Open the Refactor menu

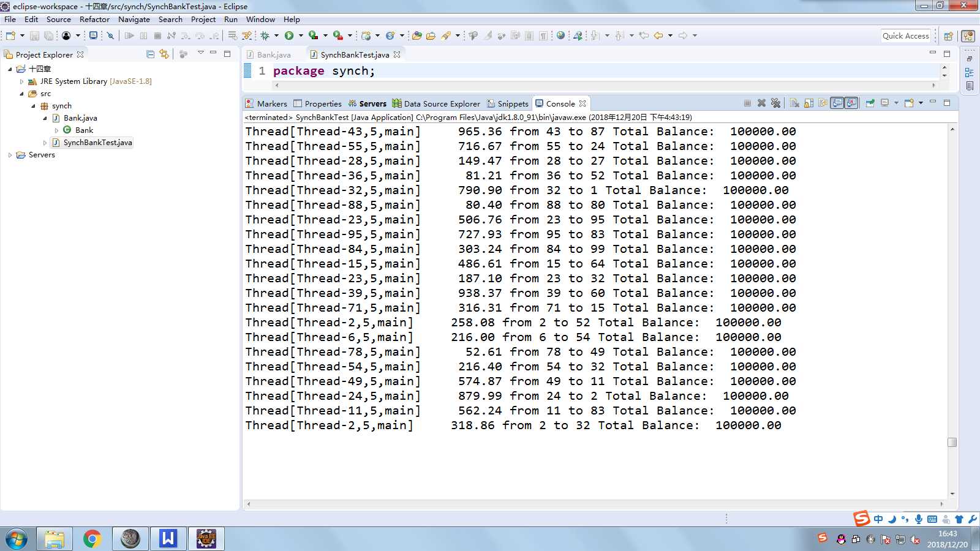click(x=94, y=20)
